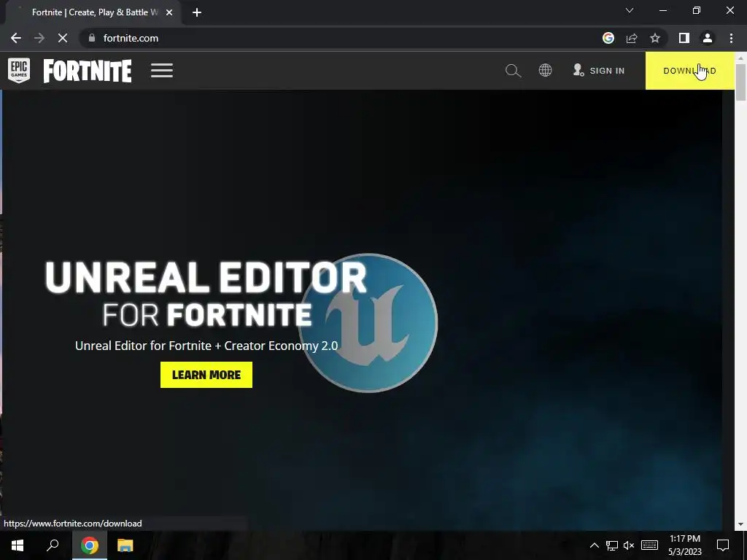This screenshot has height=560, width=747.
Task: Open the Windows Start menu
Action: 18,545
